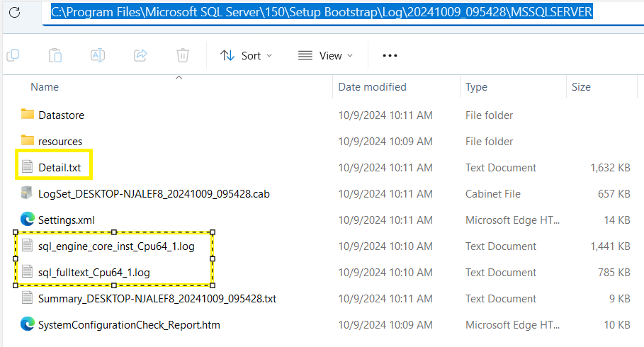
Task: Open the Sort dropdown
Action: (246, 55)
